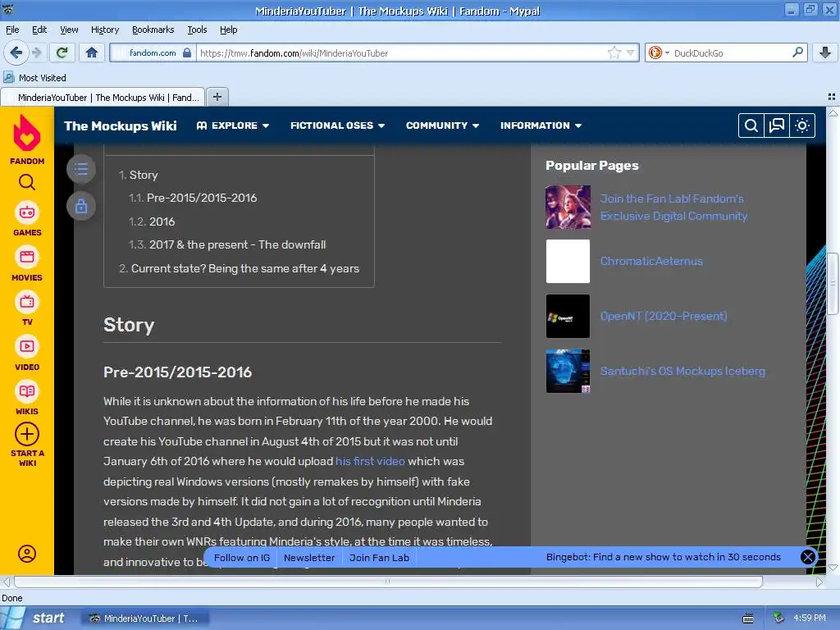This screenshot has width=840, height=630.
Task: Toggle the light/dark theme switch
Action: coord(802,126)
